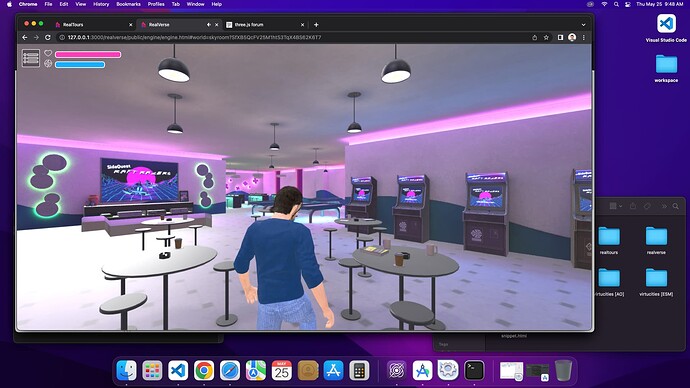This screenshot has height=388, width=690.
Task: Open Safari from the Dock
Action: coord(230,370)
